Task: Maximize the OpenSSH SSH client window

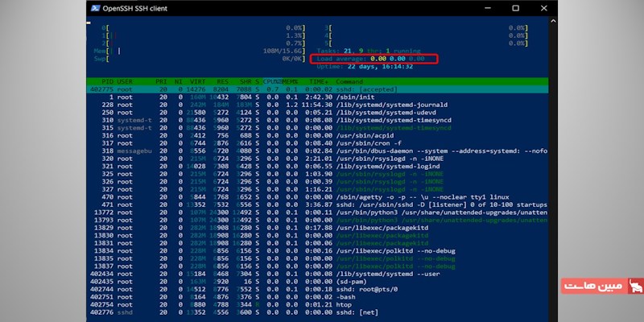Action: click(515, 8)
